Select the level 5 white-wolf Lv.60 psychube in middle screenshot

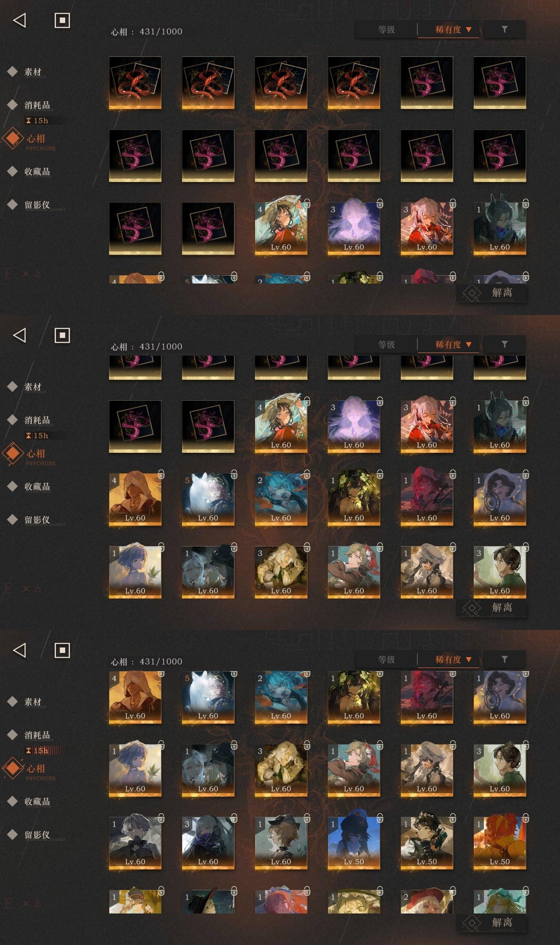point(208,499)
